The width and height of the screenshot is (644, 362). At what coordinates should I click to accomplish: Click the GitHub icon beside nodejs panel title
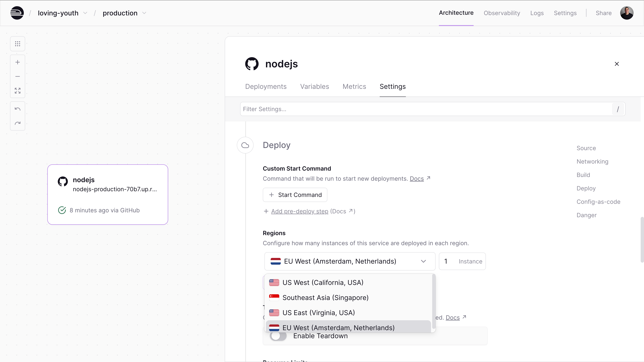coord(252,64)
